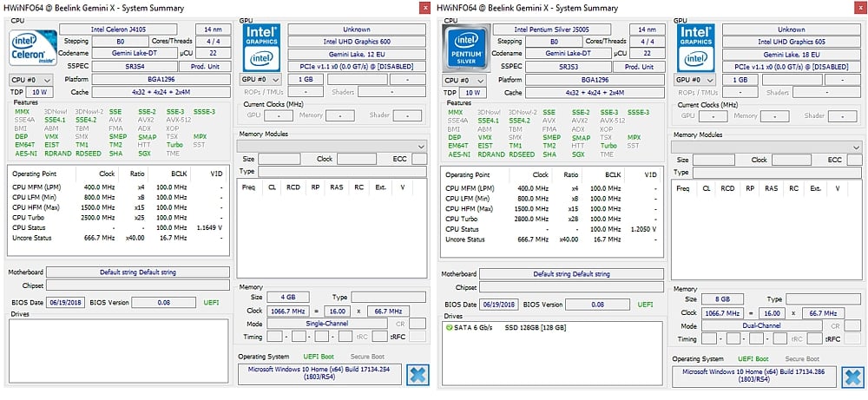
Task: Select the SR3S3 SSPEC value
Action: 568,67
